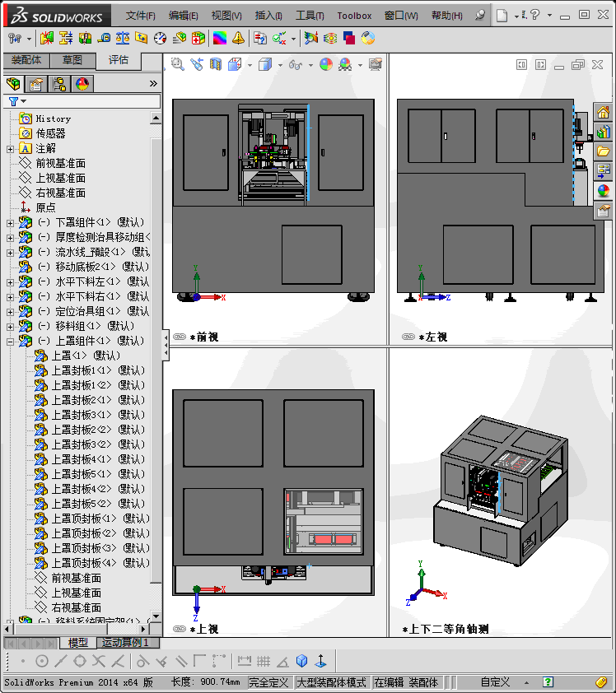The height and width of the screenshot is (693, 616).
Task: Expand the 流水线_預設<1> node
Action: tap(10, 253)
